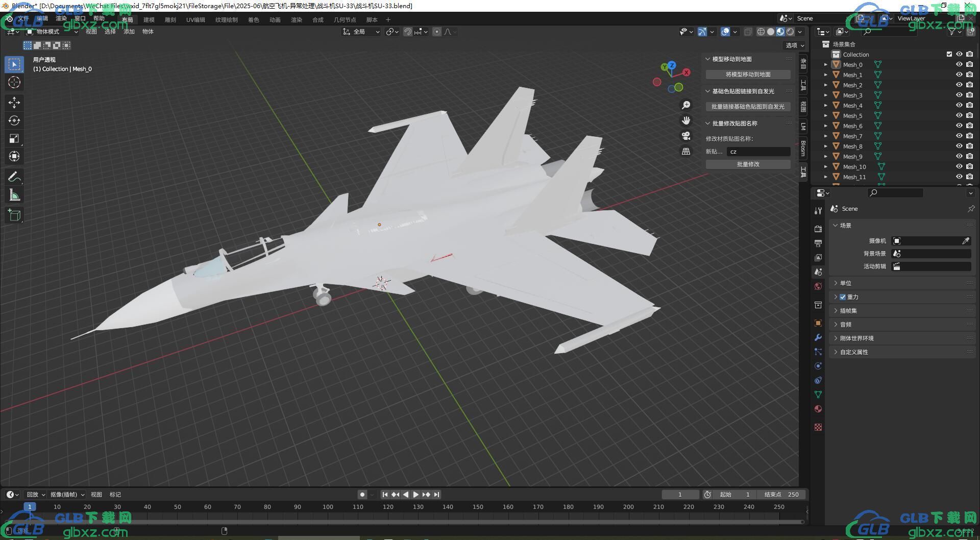This screenshot has width=980, height=540.
Task: Select the Measure tool
Action: pos(14,195)
